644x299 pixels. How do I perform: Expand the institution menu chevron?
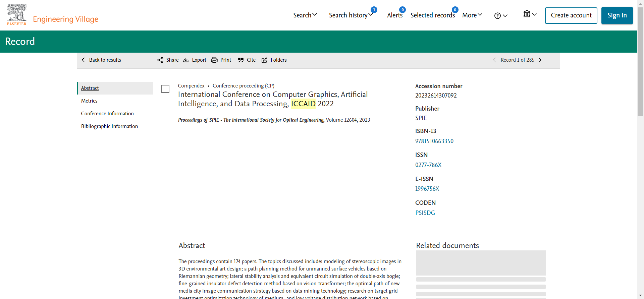(x=534, y=14)
